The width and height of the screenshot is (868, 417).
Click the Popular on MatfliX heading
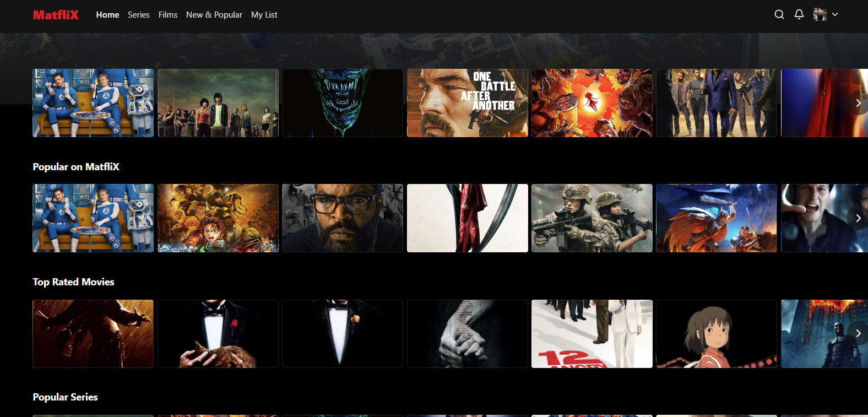(76, 167)
